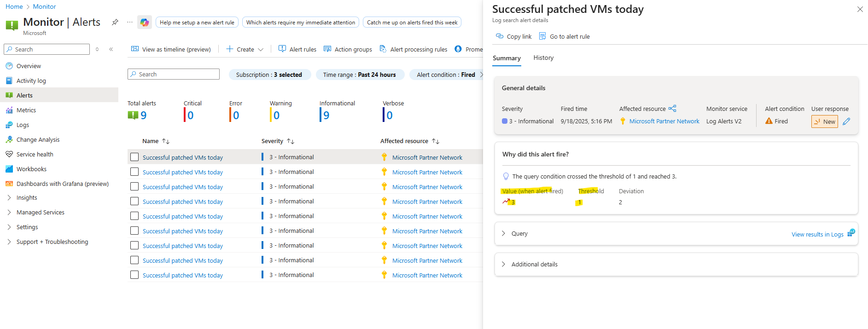
Task: Select the second alert row checkbox
Action: (x=134, y=172)
